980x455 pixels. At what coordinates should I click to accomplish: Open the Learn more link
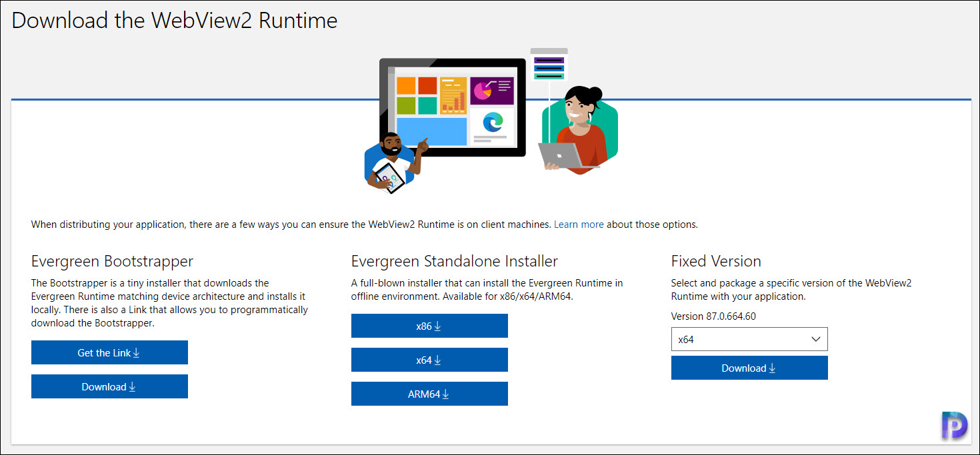click(579, 225)
